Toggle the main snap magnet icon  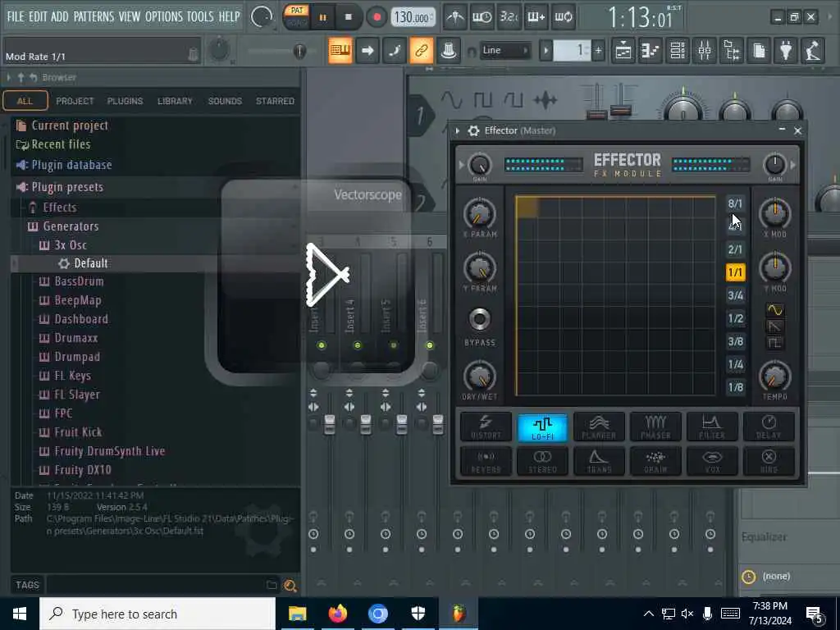(x=472, y=52)
